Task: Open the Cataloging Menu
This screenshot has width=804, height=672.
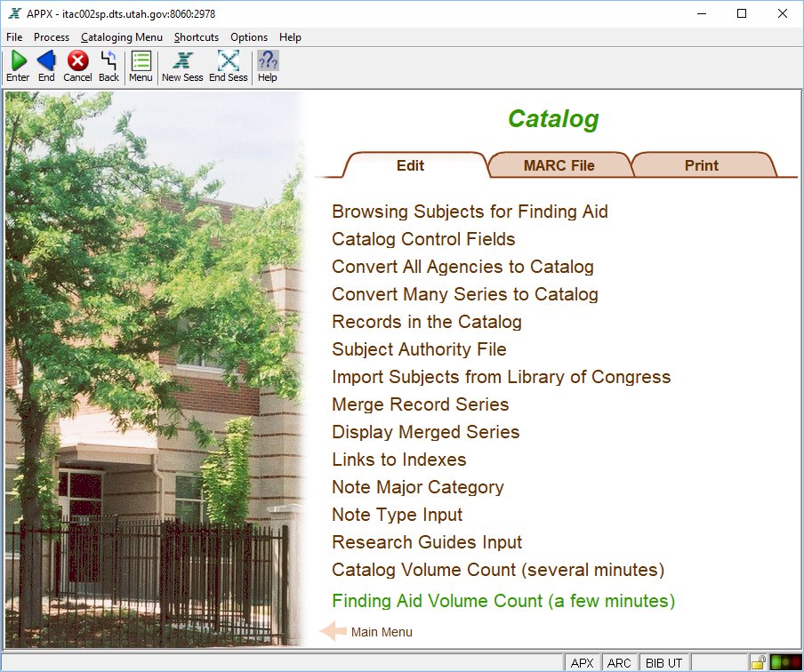Action: point(121,37)
